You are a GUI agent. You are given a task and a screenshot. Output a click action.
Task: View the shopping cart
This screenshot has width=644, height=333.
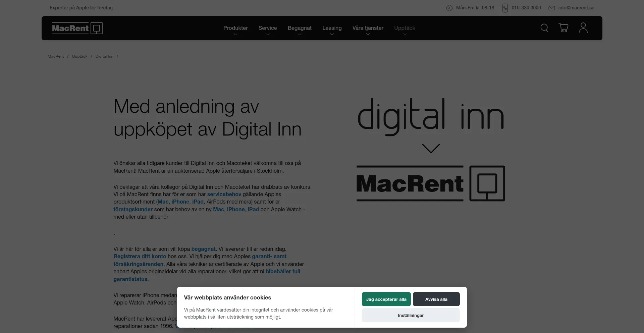pyautogui.click(x=563, y=28)
